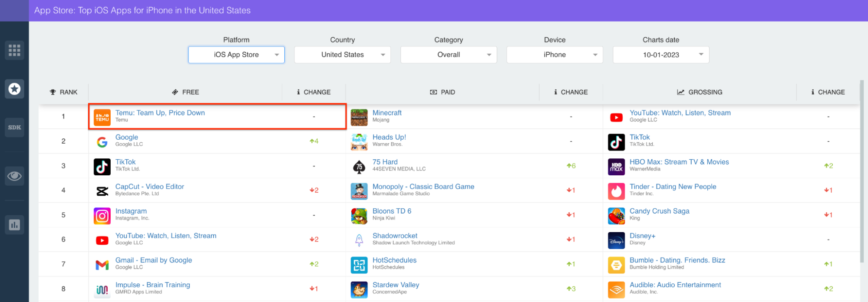This screenshot has height=302, width=868.
Task: Click the Gmail app icon
Action: [102, 265]
